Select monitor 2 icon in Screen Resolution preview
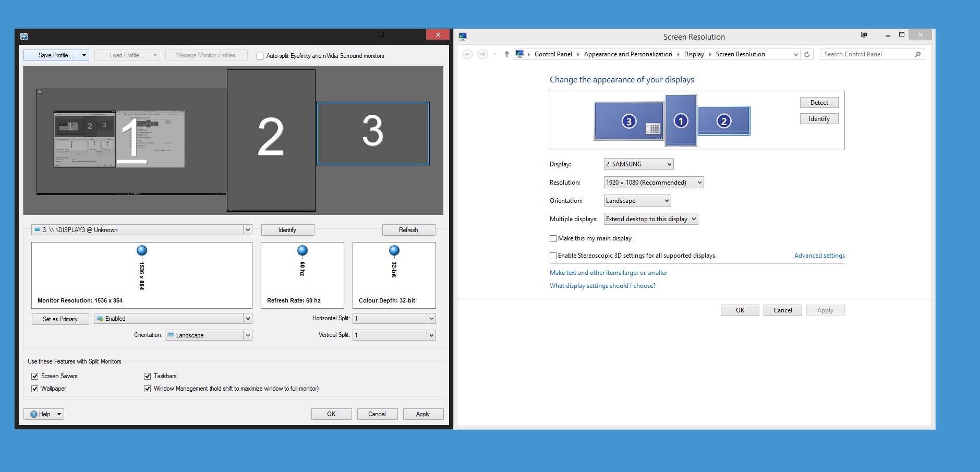 (723, 122)
